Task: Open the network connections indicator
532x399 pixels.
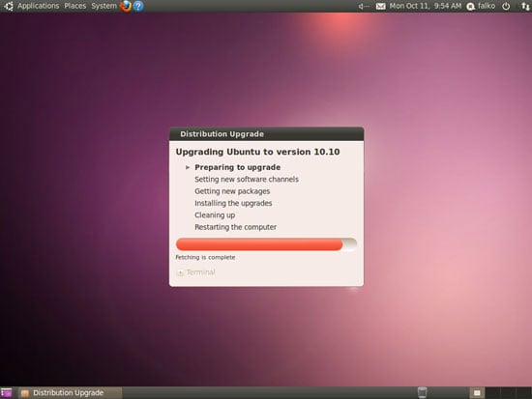Action: (x=525, y=6)
